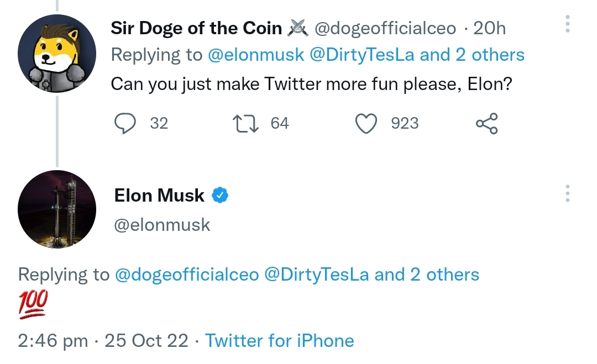Click the @elonmusk handle below Elon Musk's name

tap(162, 225)
